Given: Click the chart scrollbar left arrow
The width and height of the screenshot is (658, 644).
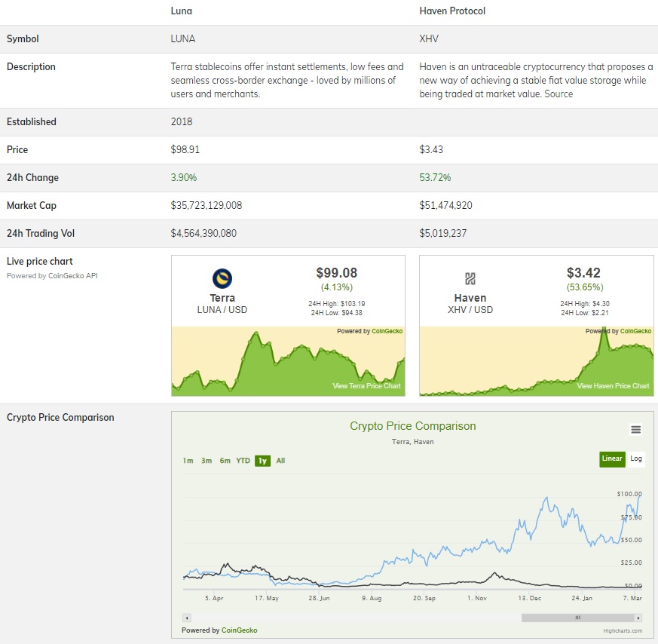Looking at the screenshot, I should (187, 618).
